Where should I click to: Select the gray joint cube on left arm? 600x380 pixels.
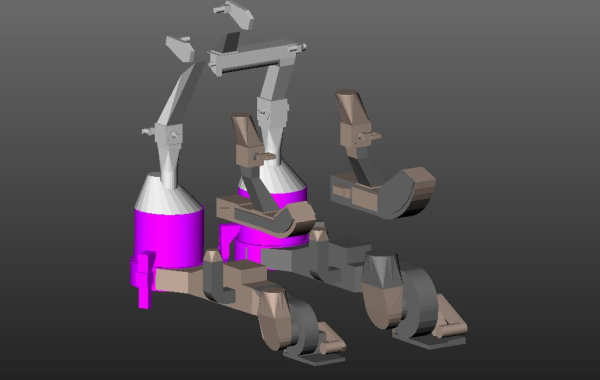pos(168,135)
